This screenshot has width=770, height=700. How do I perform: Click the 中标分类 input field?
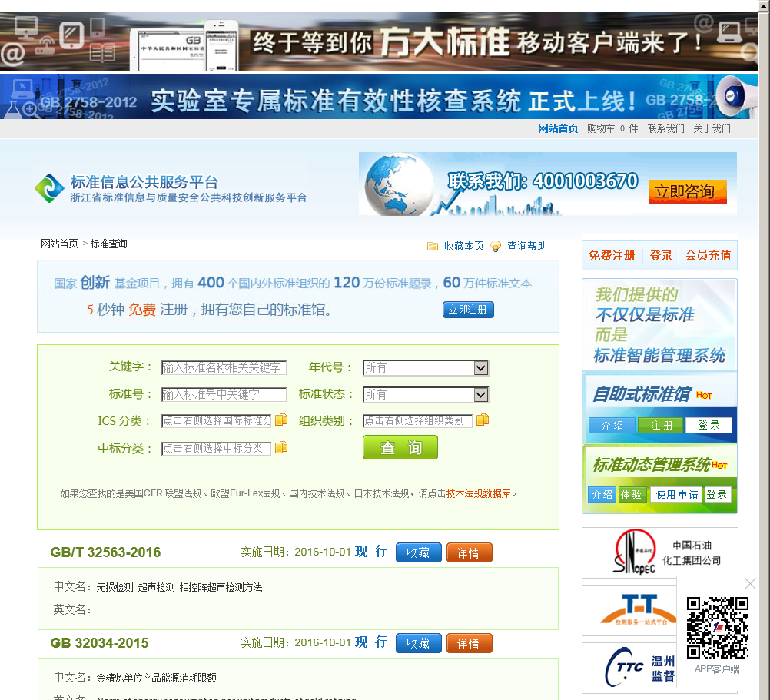217,449
